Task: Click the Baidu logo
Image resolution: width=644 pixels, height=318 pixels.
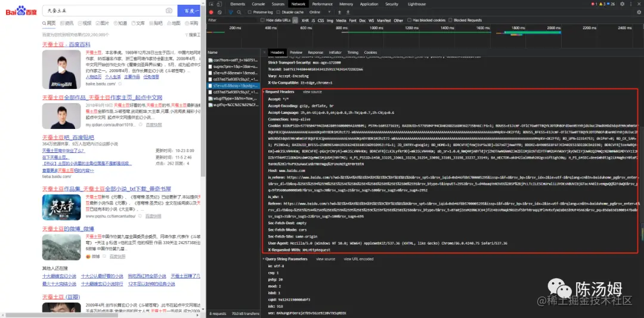Action: [21, 11]
